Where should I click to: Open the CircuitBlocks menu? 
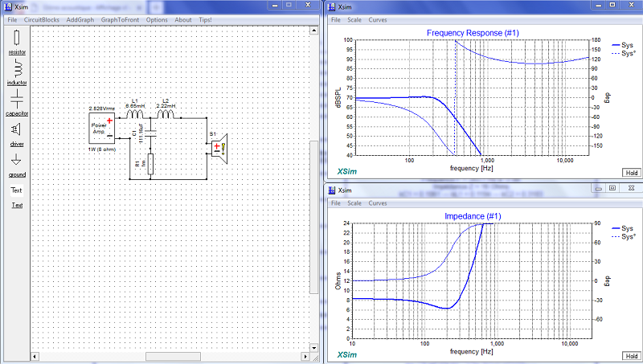[x=42, y=19]
